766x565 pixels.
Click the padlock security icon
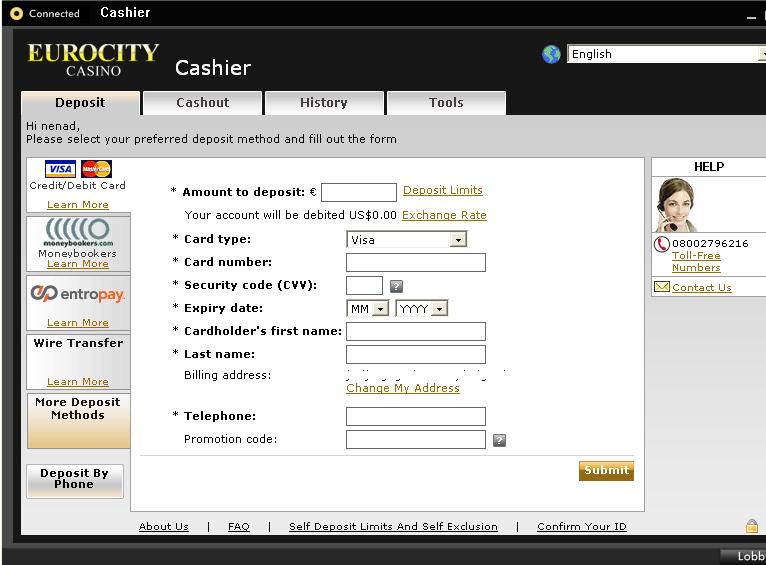pos(751,526)
